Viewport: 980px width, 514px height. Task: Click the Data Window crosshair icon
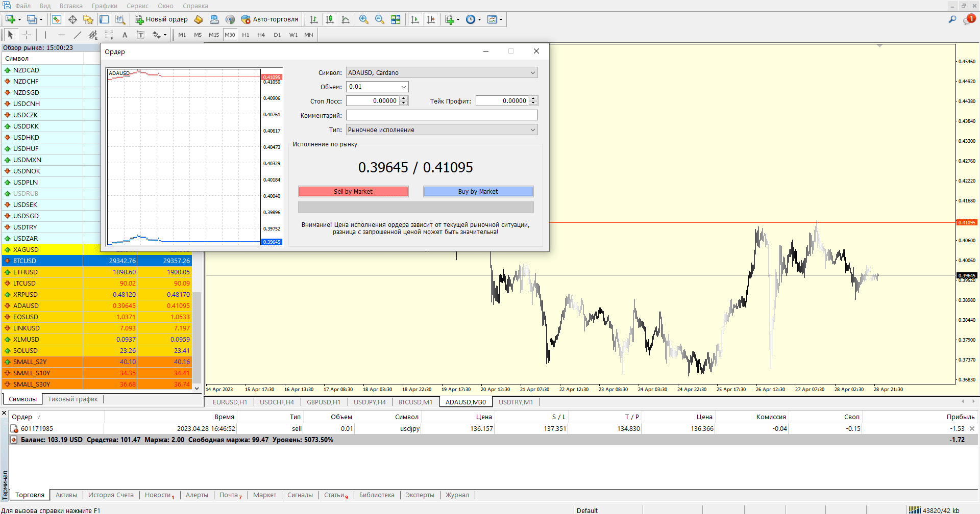coord(72,19)
